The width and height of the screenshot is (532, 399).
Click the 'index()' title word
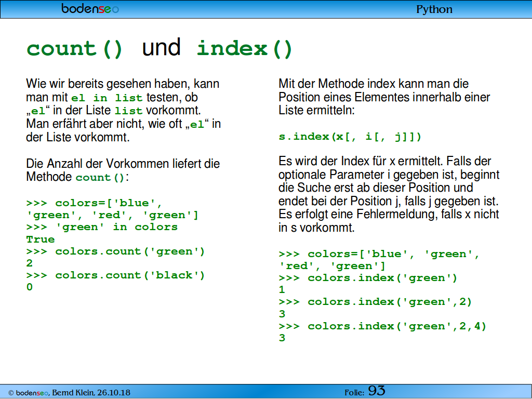(x=245, y=49)
